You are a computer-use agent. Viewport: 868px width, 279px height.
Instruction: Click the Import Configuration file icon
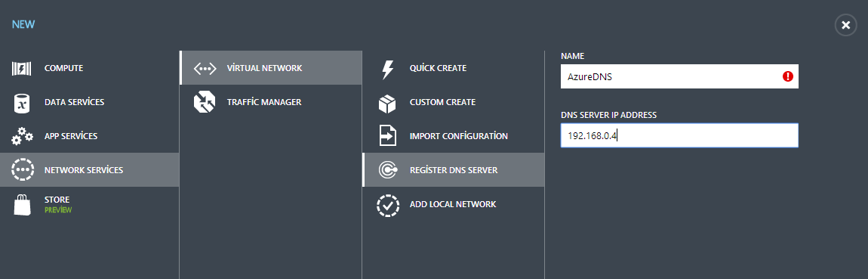pos(387,136)
